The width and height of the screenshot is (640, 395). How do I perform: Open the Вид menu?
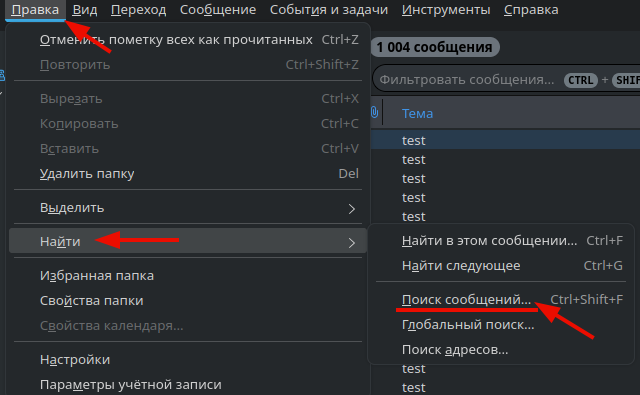tap(85, 10)
